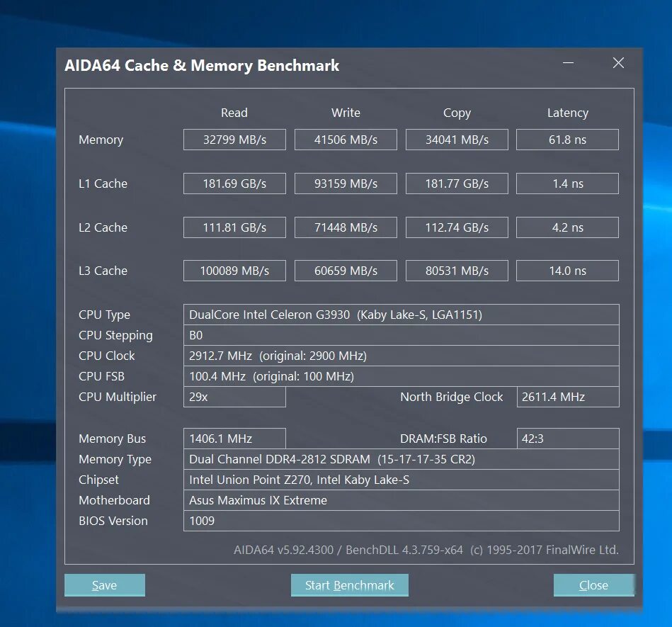
Task: Select Memory Latency value 61.8 ns
Action: click(x=567, y=140)
